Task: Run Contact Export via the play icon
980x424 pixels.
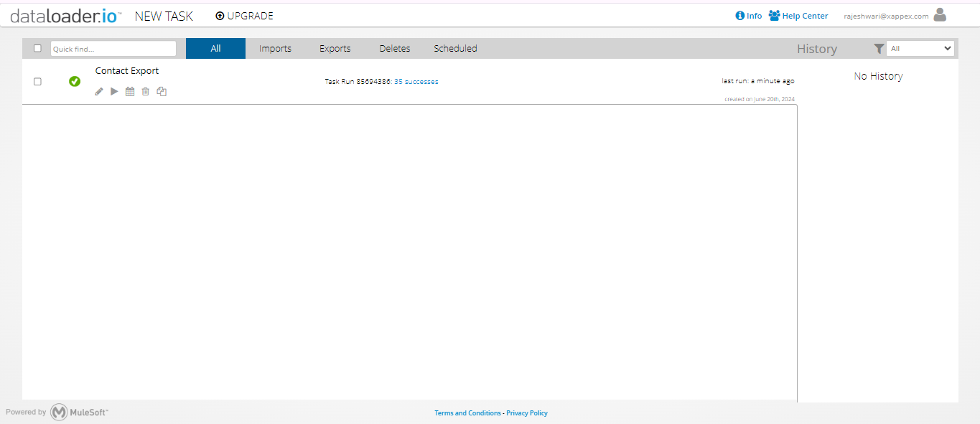Action: pyautogui.click(x=114, y=91)
